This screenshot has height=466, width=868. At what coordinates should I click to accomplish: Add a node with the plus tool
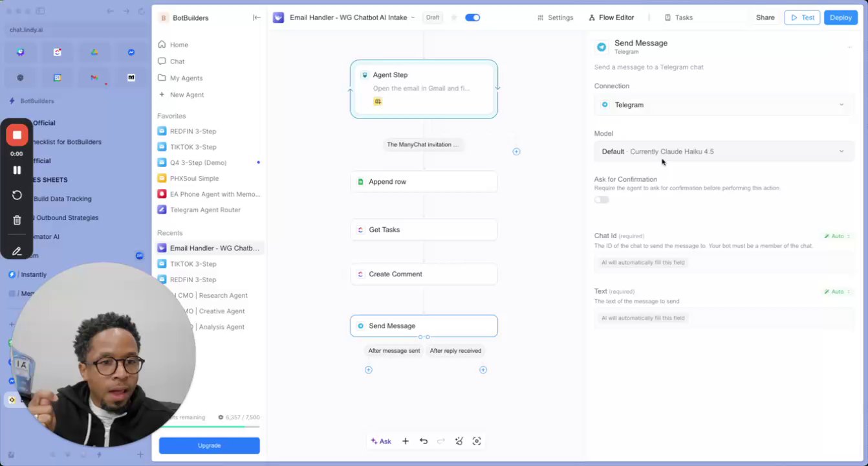coord(406,441)
